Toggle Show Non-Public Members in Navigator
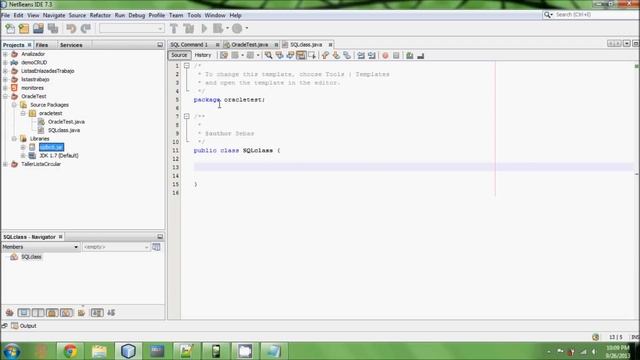Viewport: 640px width, 360px height. tap(52, 313)
